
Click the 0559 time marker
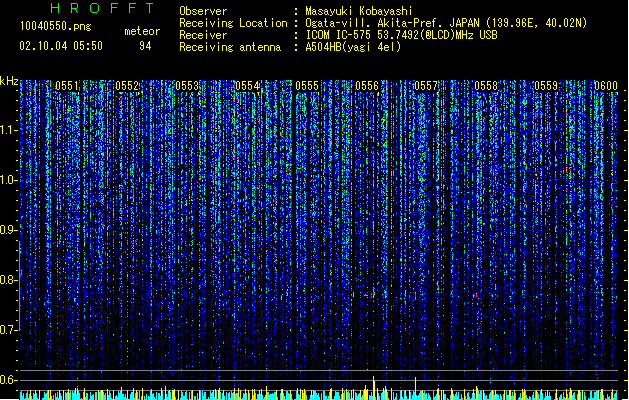tap(546, 86)
